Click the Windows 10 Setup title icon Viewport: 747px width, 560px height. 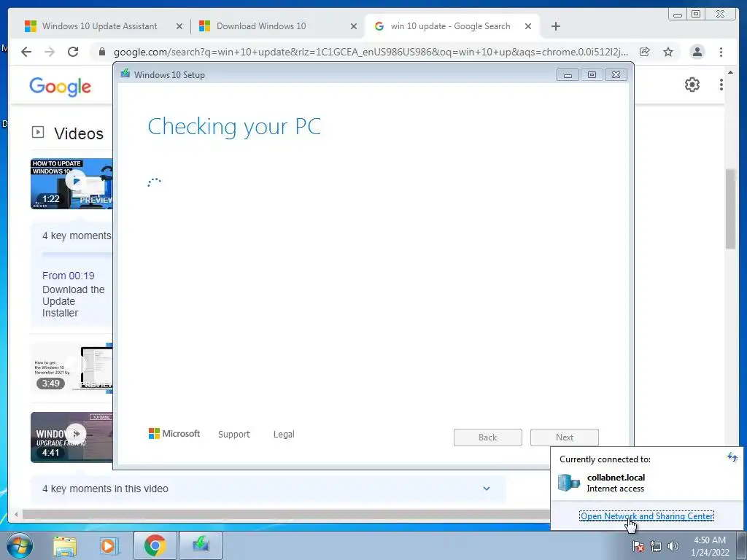(x=125, y=74)
